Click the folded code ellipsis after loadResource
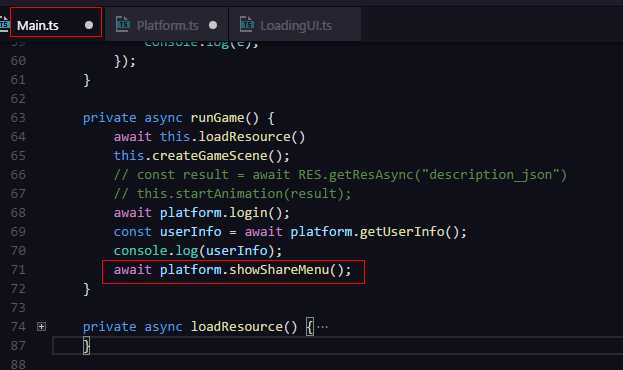The width and height of the screenshot is (623, 370). 323,327
